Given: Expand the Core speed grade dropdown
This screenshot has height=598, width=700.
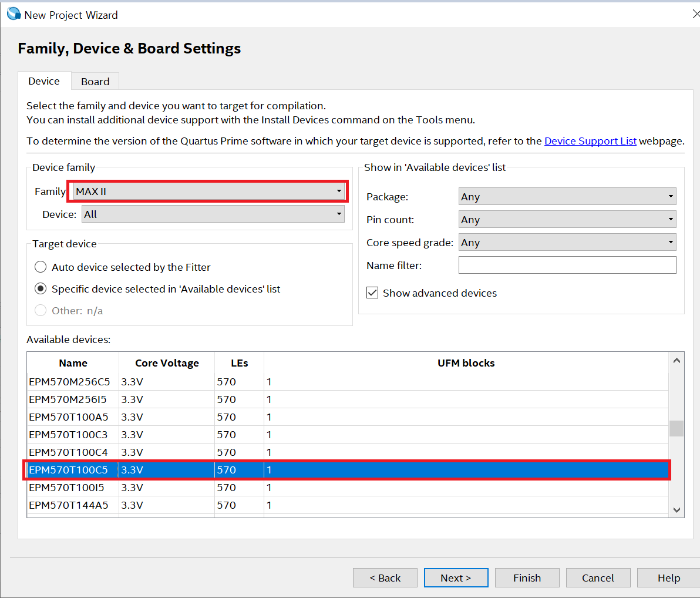Looking at the screenshot, I should point(567,243).
